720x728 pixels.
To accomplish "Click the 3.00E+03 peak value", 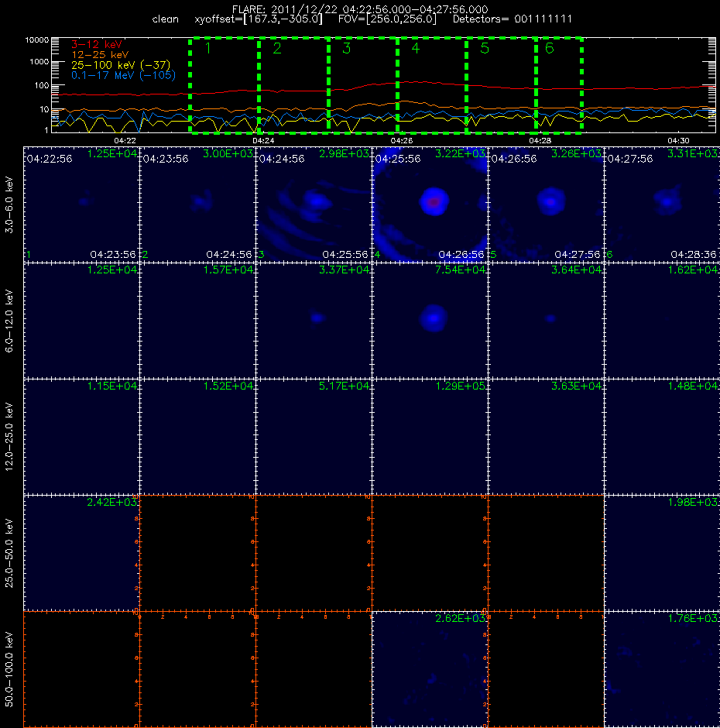I will click(228, 153).
